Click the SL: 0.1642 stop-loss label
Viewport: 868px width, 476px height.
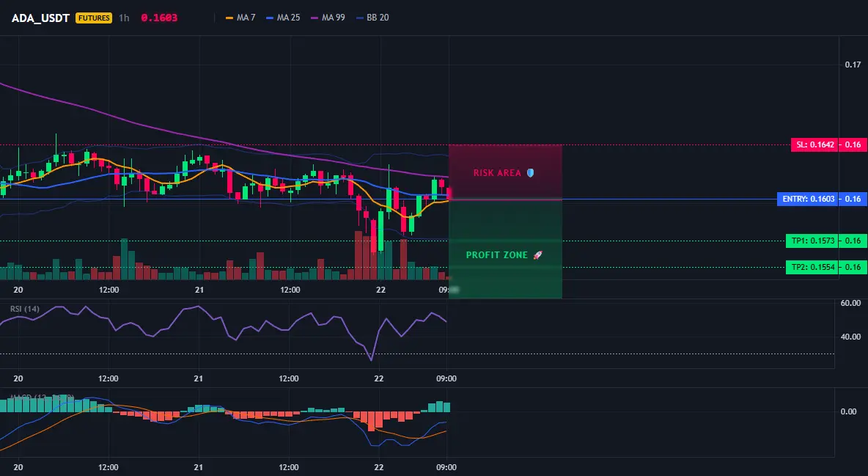[815, 144]
